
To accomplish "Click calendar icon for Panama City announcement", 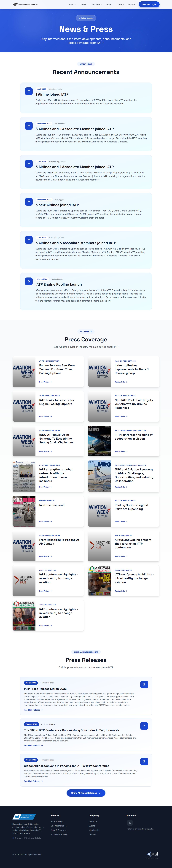I will click(29, 164).
